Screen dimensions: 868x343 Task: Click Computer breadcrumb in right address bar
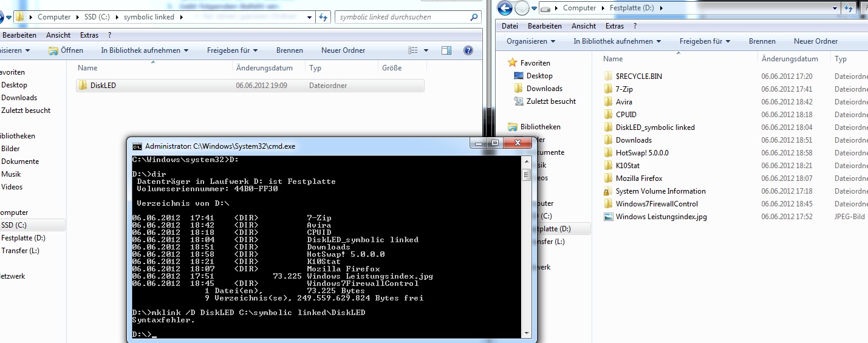pyautogui.click(x=579, y=8)
